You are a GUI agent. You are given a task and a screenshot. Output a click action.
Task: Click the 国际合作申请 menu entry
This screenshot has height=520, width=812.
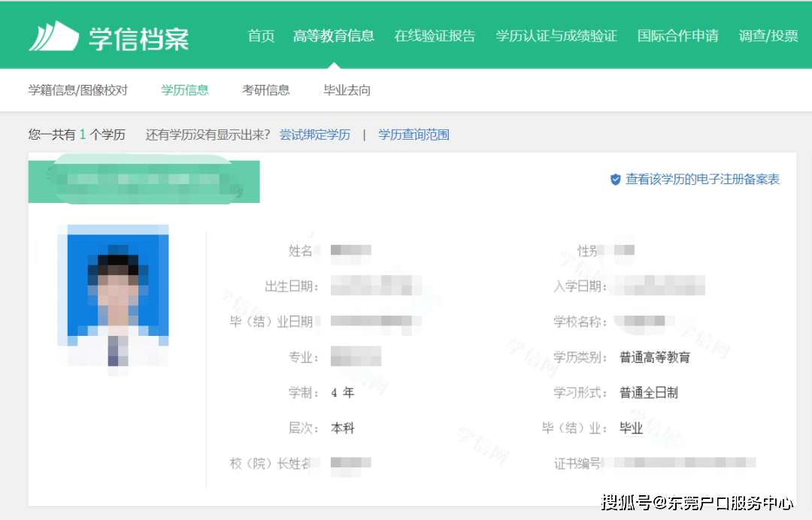677,35
